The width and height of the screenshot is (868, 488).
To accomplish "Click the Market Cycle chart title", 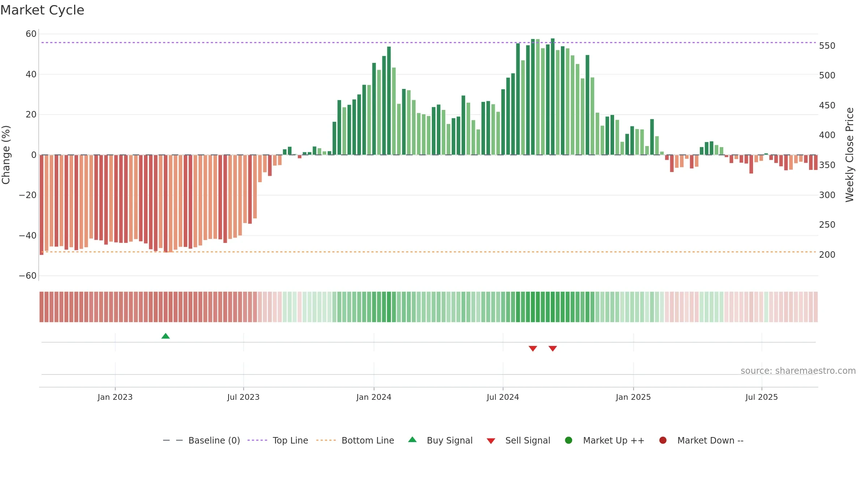I will coord(42,10).
